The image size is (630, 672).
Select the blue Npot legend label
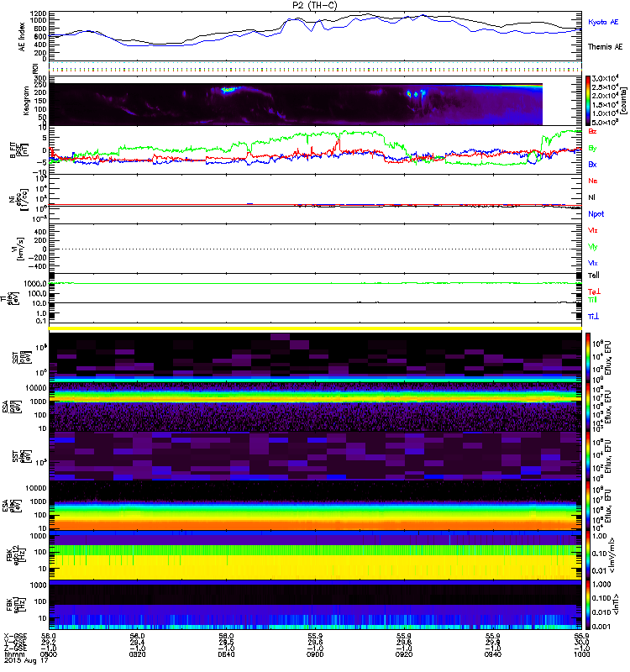coord(596,214)
